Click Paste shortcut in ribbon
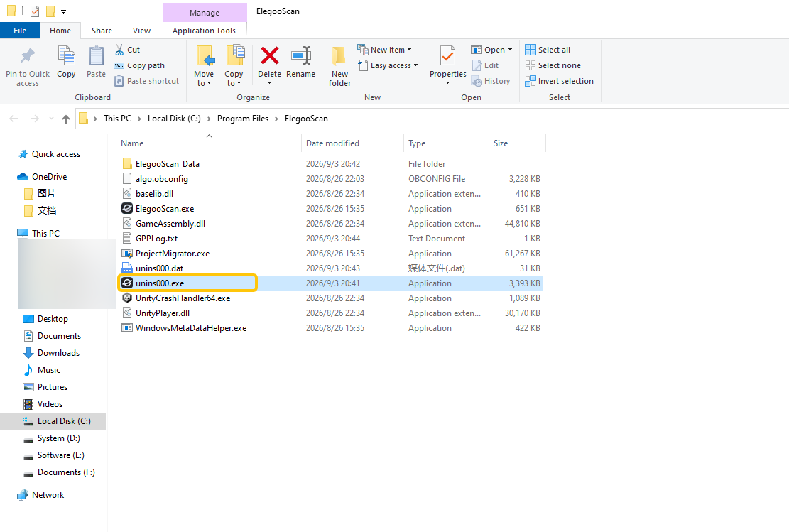Screen dimensions: 789x532 [x=146, y=81]
